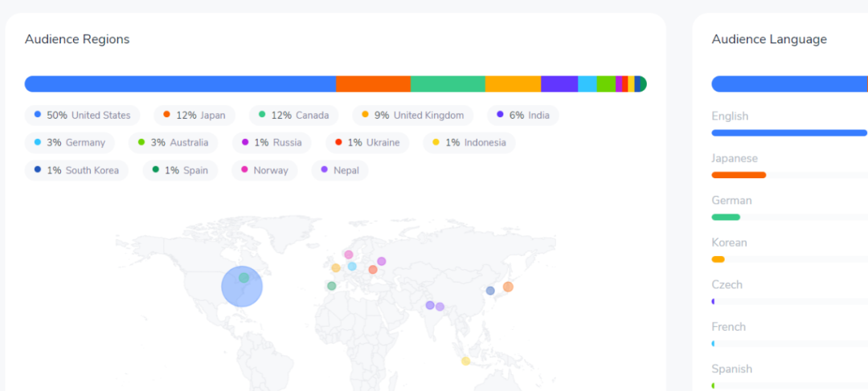The height and width of the screenshot is (391, 868).
Task: Select the 12% Japan legend chip
Action: [194, 115]
